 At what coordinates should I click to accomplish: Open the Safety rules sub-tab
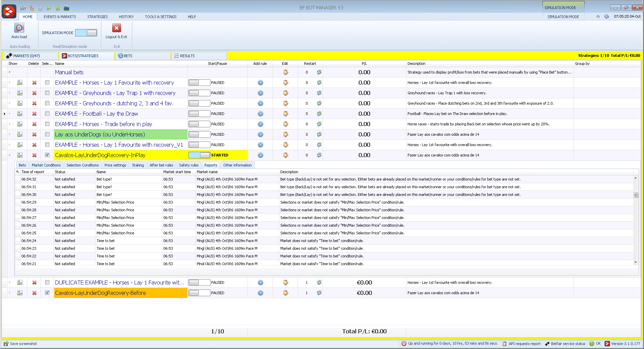point(189,165)
